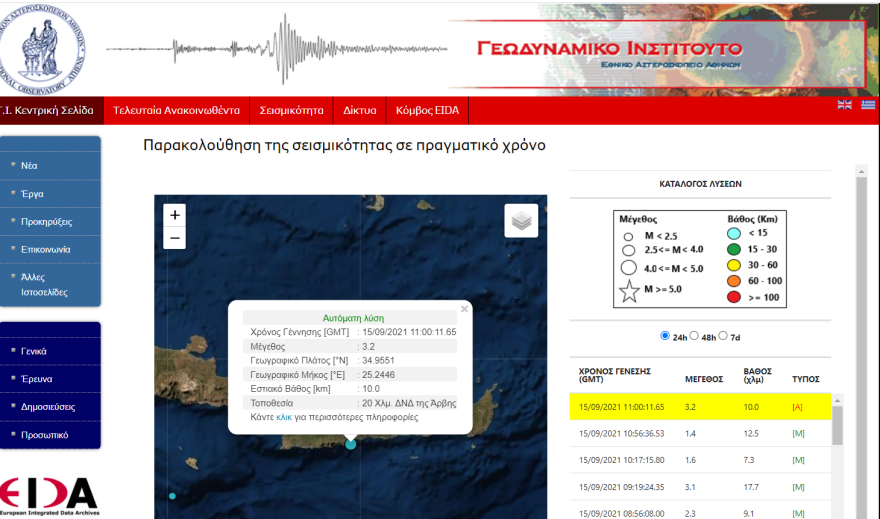Click the ΒΑΘΟΣ (χλμ) column header
The image size is (880, 519).
click(x=757, y=375)
